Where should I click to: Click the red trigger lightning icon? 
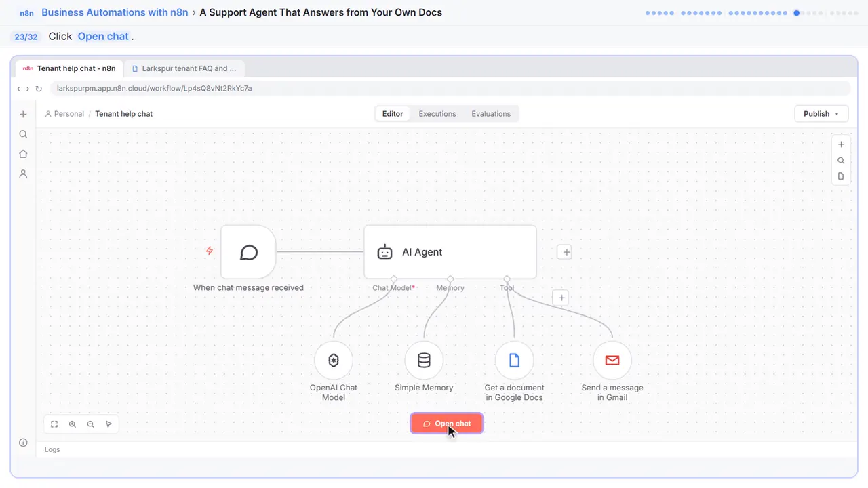[210, 251]
